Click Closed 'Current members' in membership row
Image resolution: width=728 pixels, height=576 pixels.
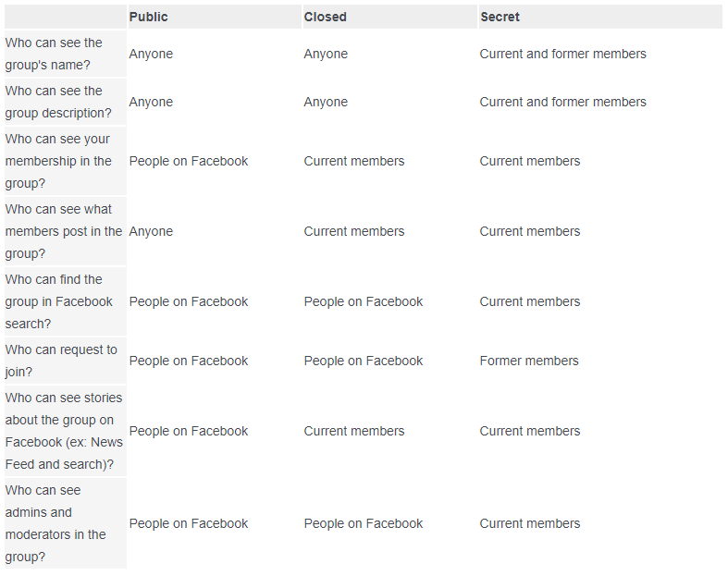pyautogui.click(x=353, y=161)
